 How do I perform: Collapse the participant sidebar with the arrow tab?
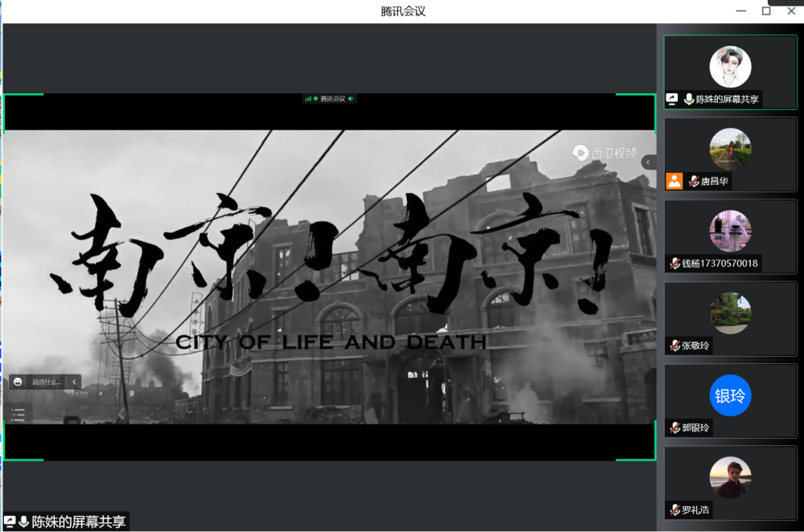click(x=647, y=162)
